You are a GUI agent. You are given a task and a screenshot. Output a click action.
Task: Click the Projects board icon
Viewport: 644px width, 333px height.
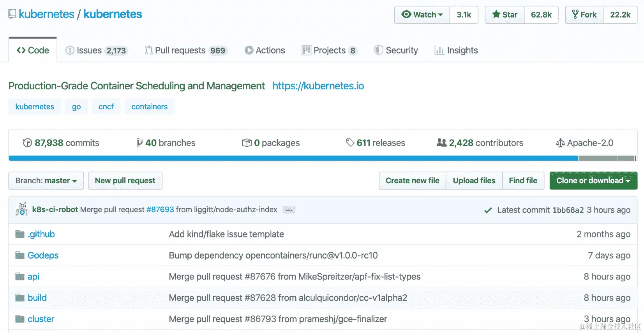[306, 50]
